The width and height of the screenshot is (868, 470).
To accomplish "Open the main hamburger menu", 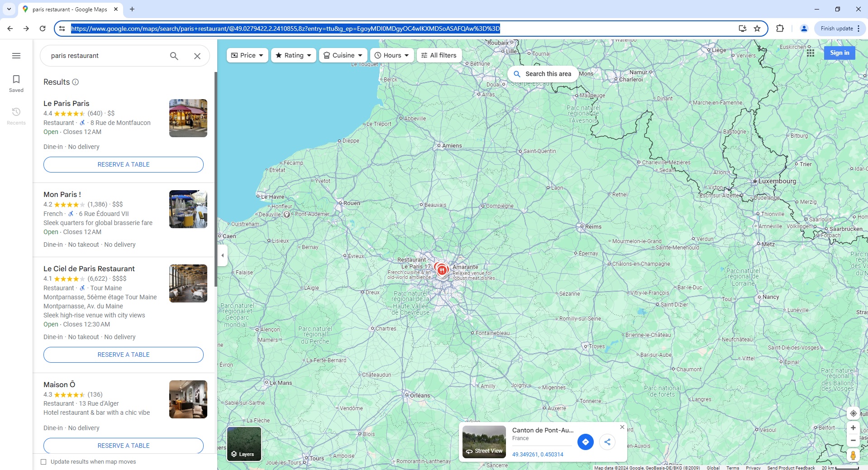I will 16,55.
